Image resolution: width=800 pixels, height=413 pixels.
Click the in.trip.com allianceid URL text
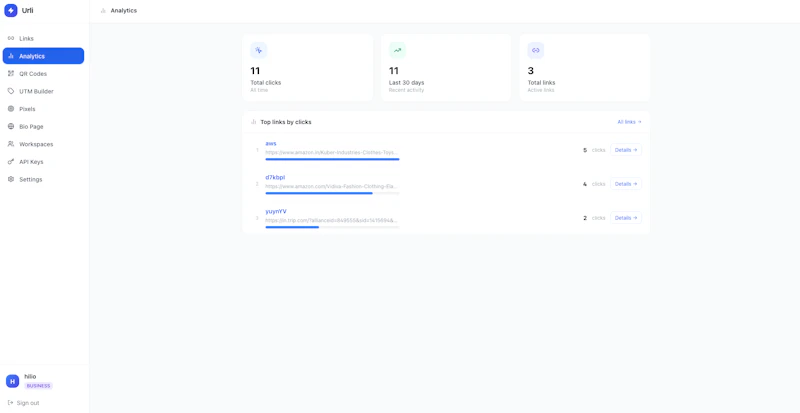(332, 220)
